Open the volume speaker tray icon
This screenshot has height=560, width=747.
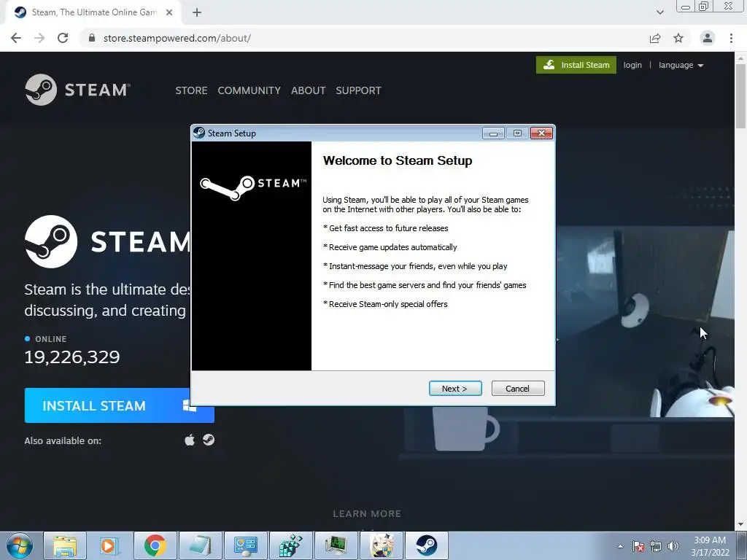pyautogui.click(x=673, y=546)
